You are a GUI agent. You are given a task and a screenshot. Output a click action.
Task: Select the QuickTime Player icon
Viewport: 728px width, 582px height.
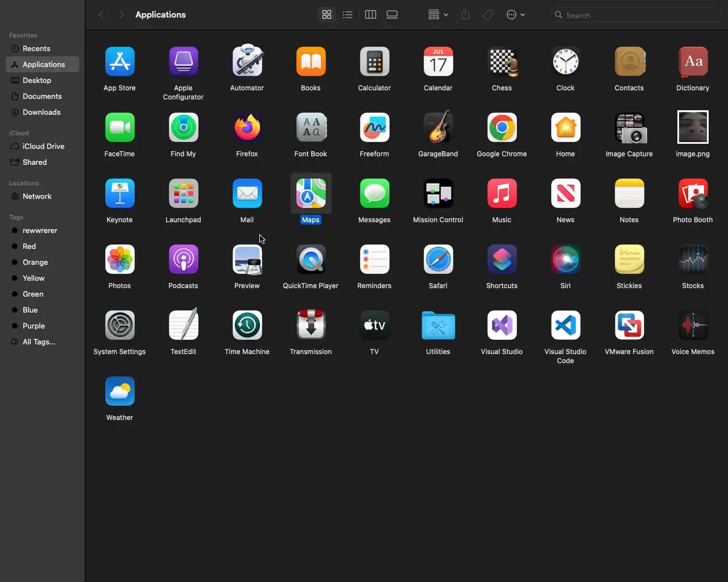[311, 259]
